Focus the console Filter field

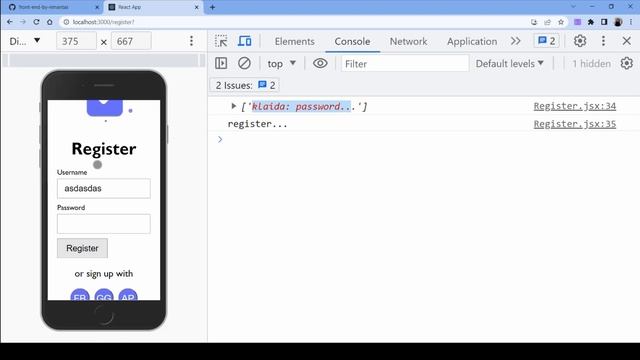[405, 64]
